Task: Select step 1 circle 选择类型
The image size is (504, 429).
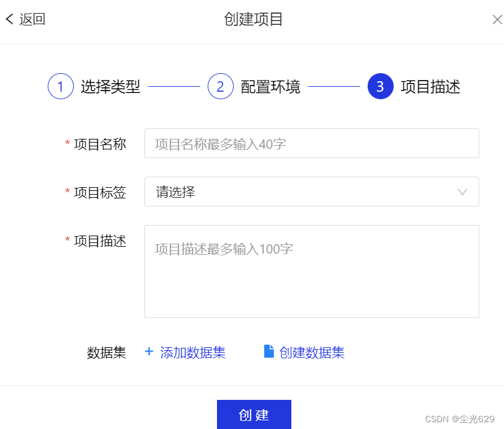Action: 60,86
